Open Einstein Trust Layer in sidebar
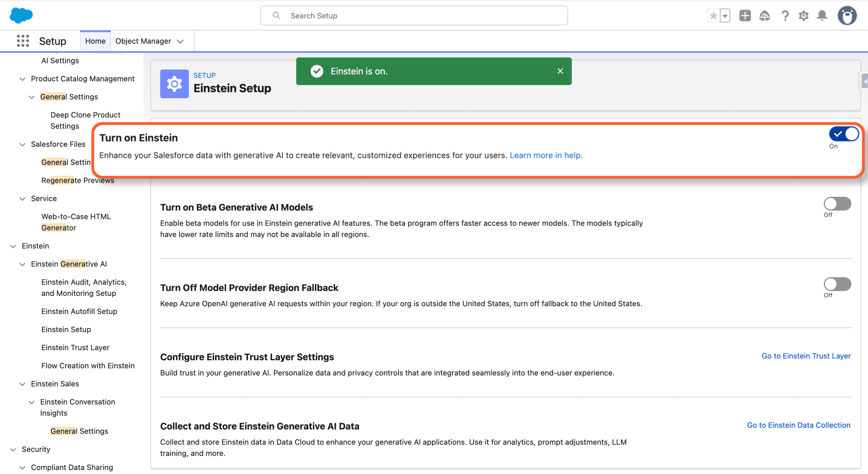868x474 pixels. (75, 347)
